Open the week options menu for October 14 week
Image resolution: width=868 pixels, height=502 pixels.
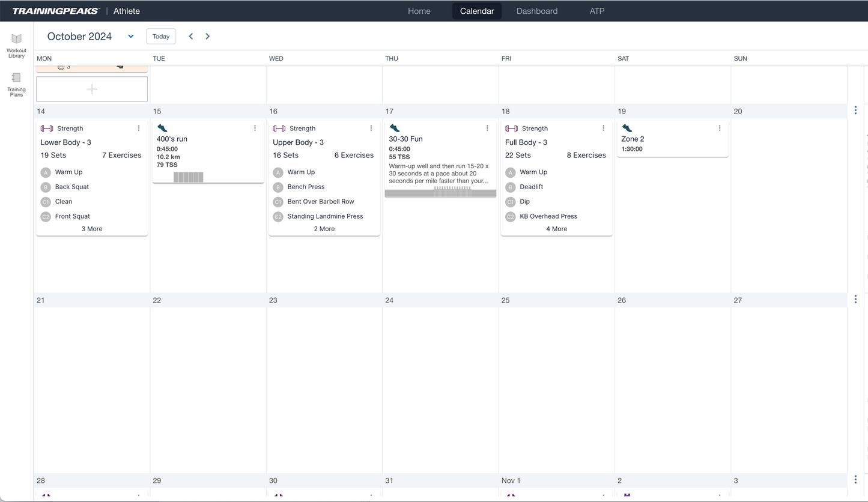pyautogui.click(x=855, y=110)
